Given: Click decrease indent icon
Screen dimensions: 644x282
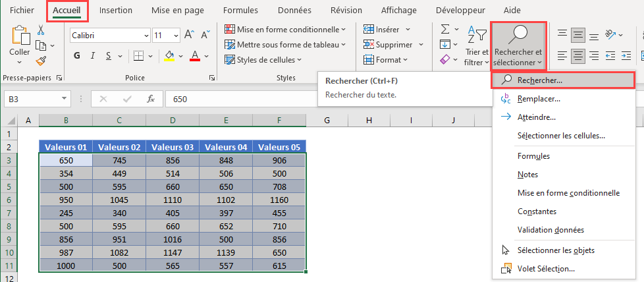Looking at the screenshot, I should click(610, 55).
